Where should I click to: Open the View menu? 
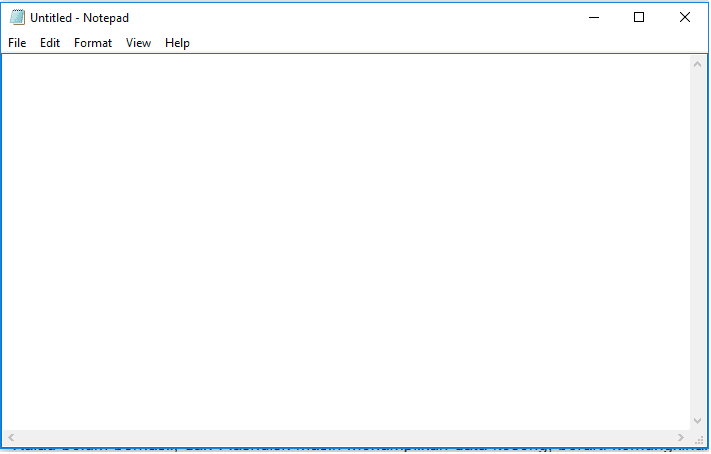click(x=138, y=43)
